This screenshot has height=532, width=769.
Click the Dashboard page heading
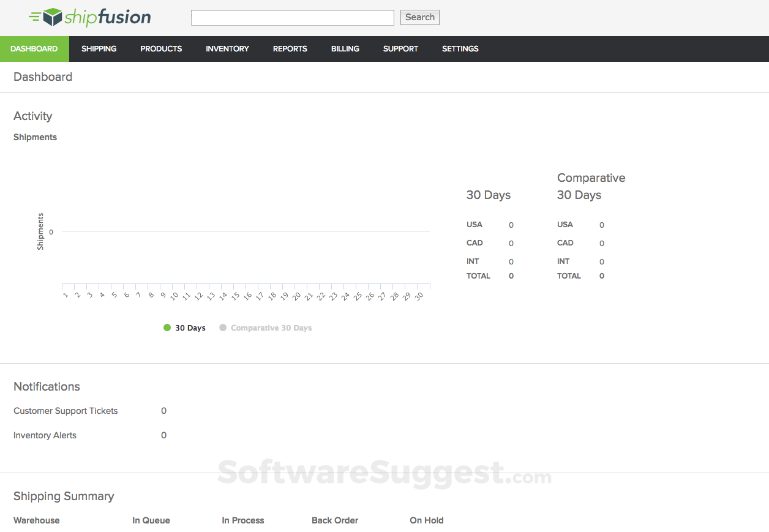point(42,77)
